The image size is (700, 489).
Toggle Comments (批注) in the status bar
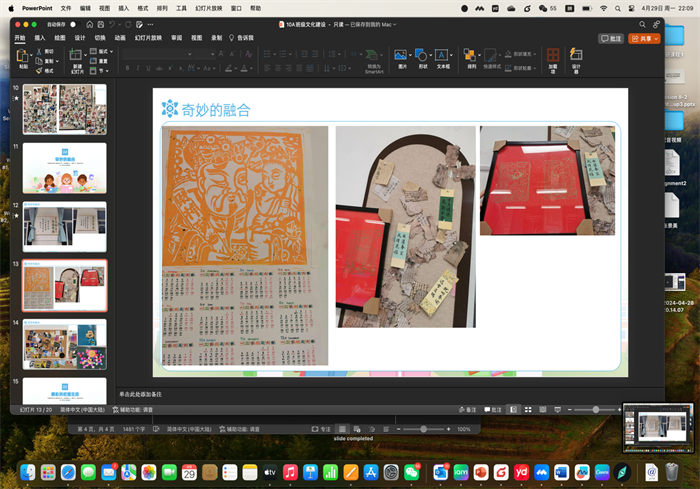(493, 410)
